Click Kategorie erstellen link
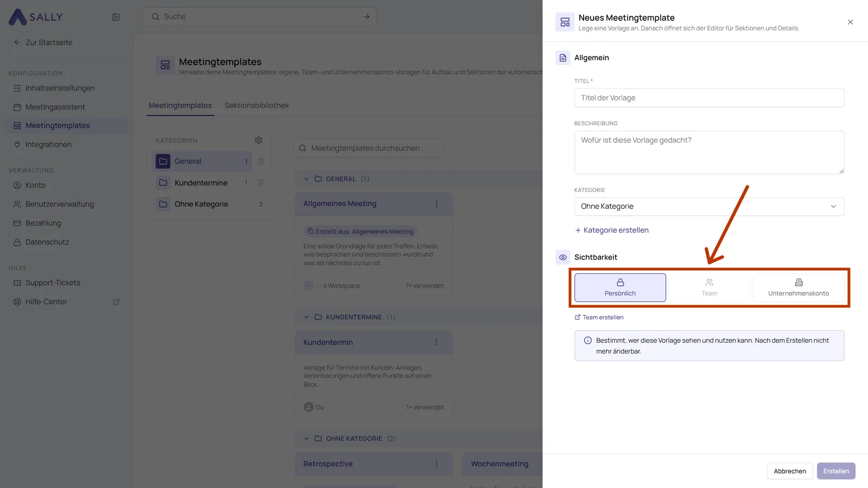868x488 pixels. pos(612,230)
